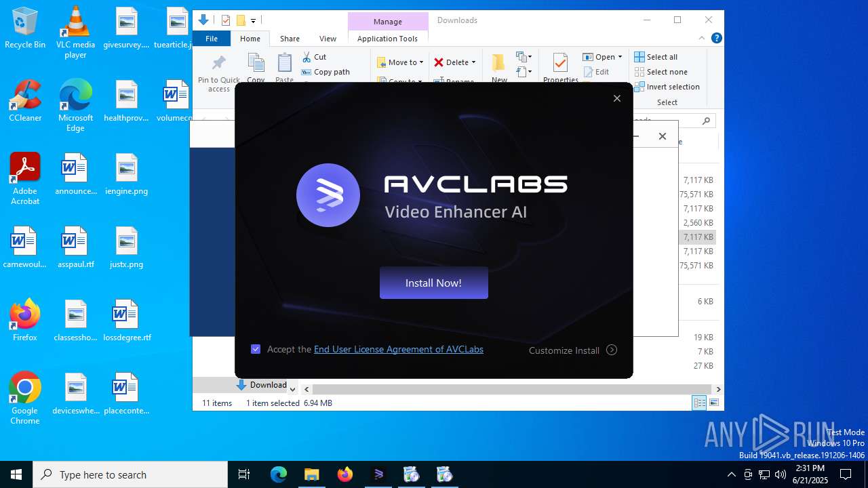Image resolution: width=868 pixels, height=488 pixels.
Task: Select iengine.png desktop file
Action: point(126,174)
